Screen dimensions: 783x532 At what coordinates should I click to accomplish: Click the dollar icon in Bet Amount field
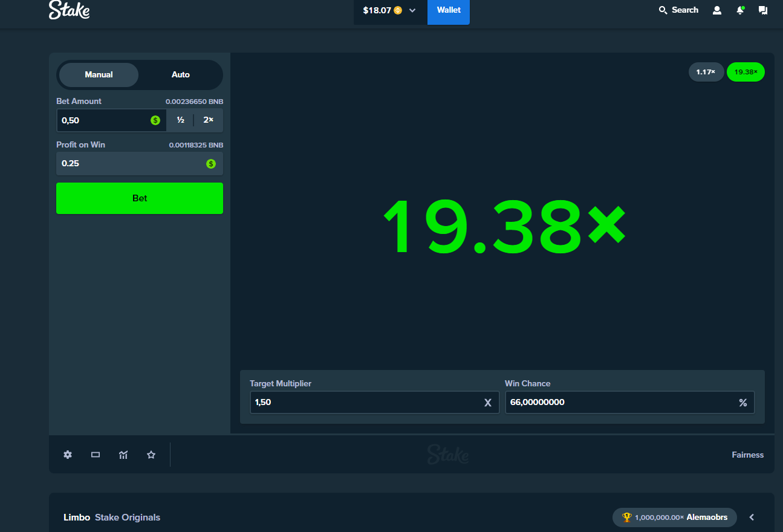click(155, 120)
